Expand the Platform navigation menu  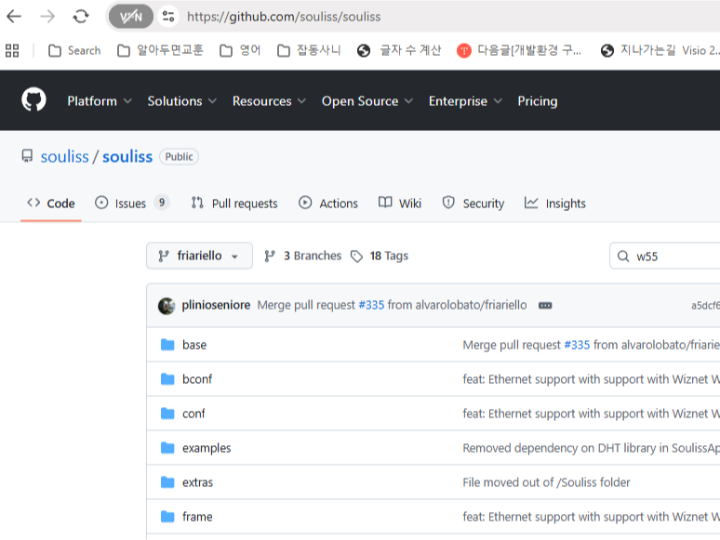(99, 101)
